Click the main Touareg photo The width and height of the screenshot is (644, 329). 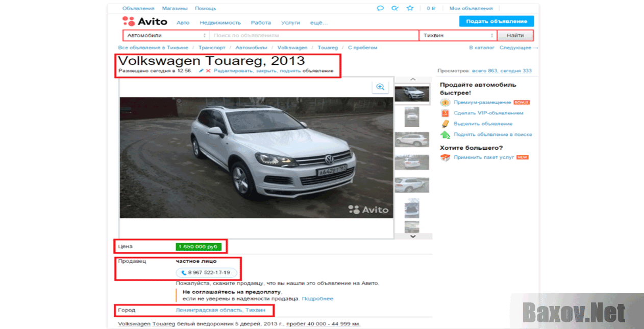click(257, 157)
